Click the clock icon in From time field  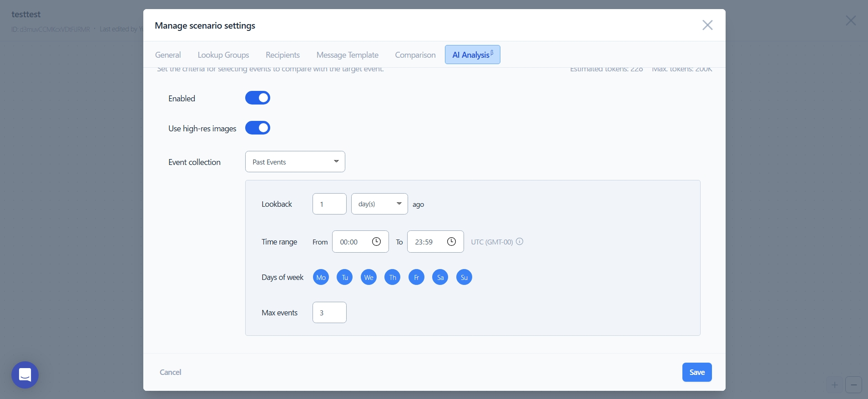[376, 242]
